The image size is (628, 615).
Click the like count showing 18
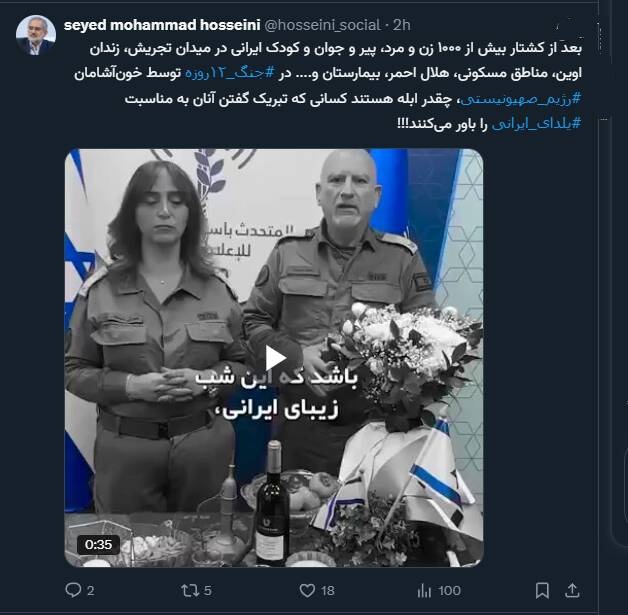[x=327, y=591]
